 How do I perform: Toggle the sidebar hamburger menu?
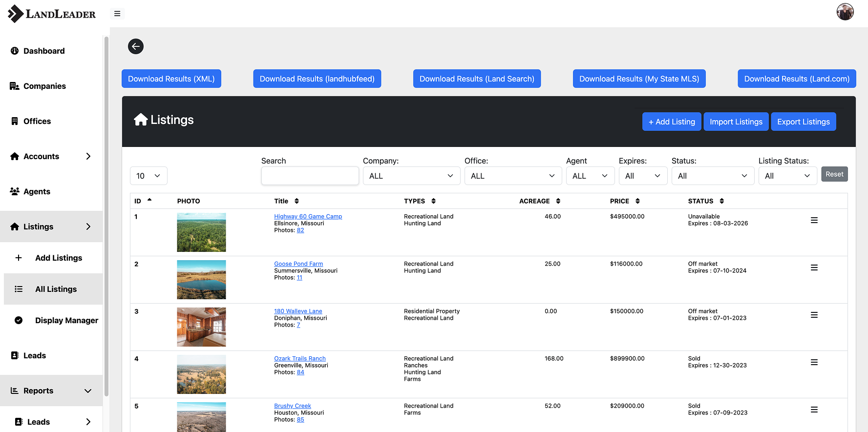coord(117,14)
